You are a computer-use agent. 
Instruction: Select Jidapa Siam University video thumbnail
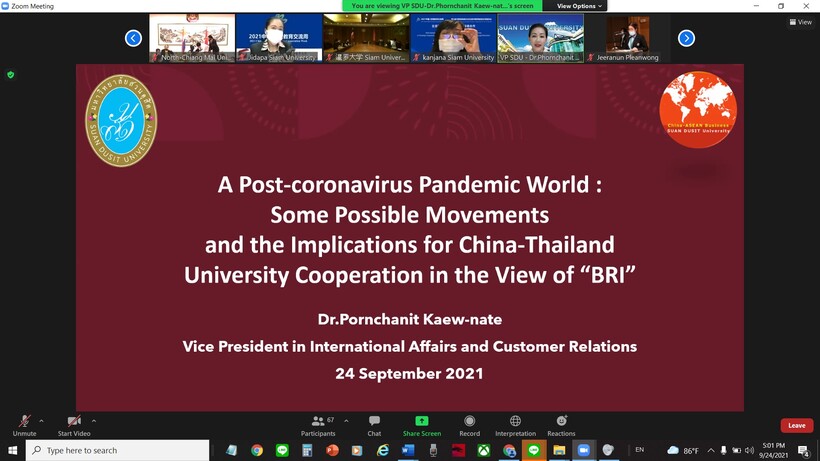coord(279,38)
